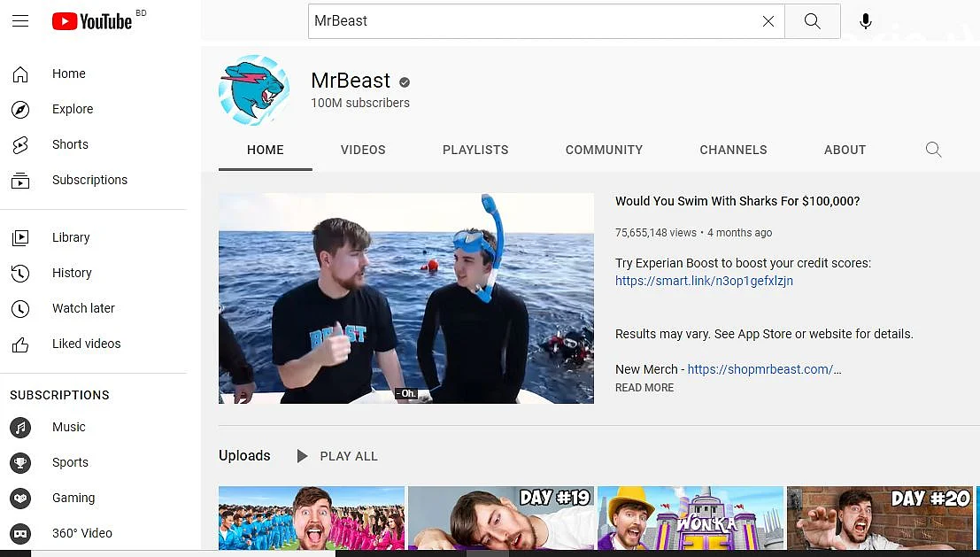Switch to the ABOUT tab

845,150
